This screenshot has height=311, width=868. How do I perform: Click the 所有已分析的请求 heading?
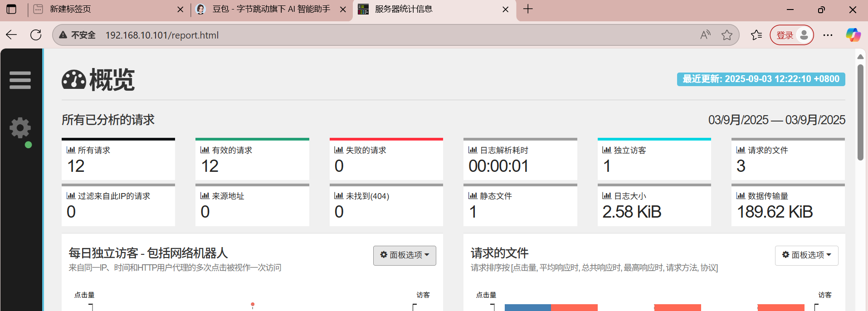[x=108, y=120]
